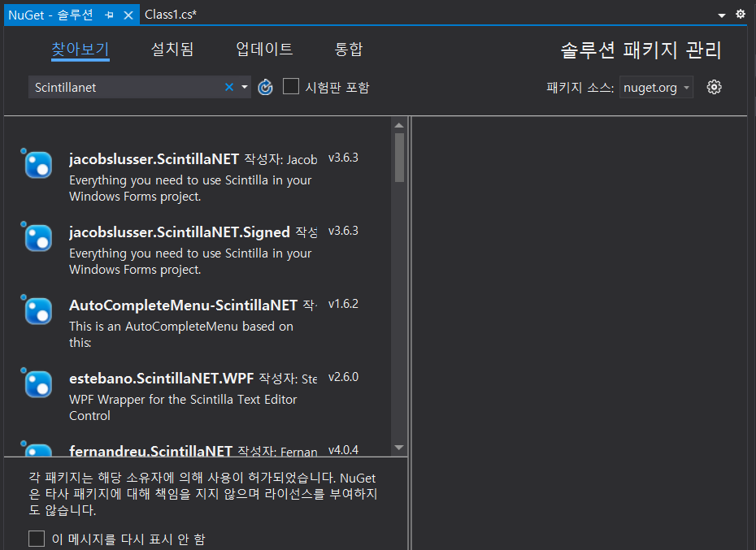Click version v4.0.4 of fernandreu.ScintillaNET
Image resolution: width=756 pixels, height=550 pixels.
343,450
